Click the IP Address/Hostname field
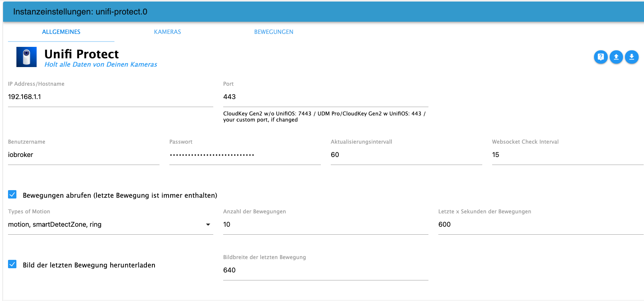This screenshot has width=644, height=301. tap(110, 97)
